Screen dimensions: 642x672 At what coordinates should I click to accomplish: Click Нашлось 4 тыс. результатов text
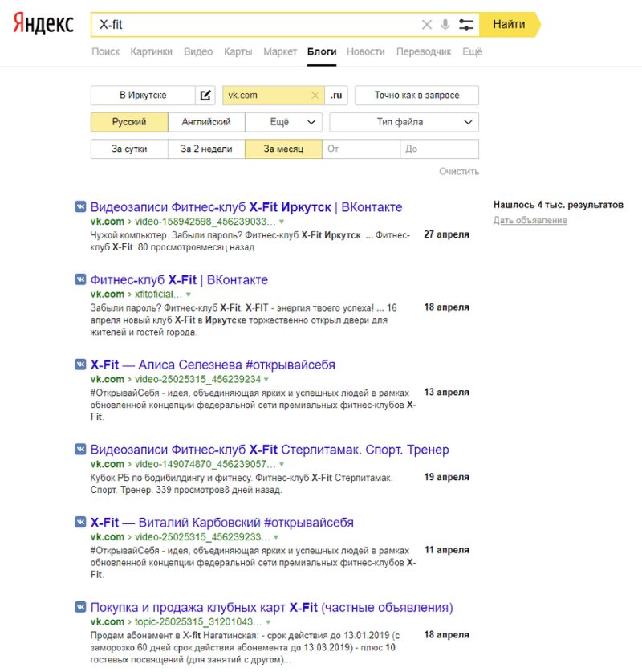point(558,205)
